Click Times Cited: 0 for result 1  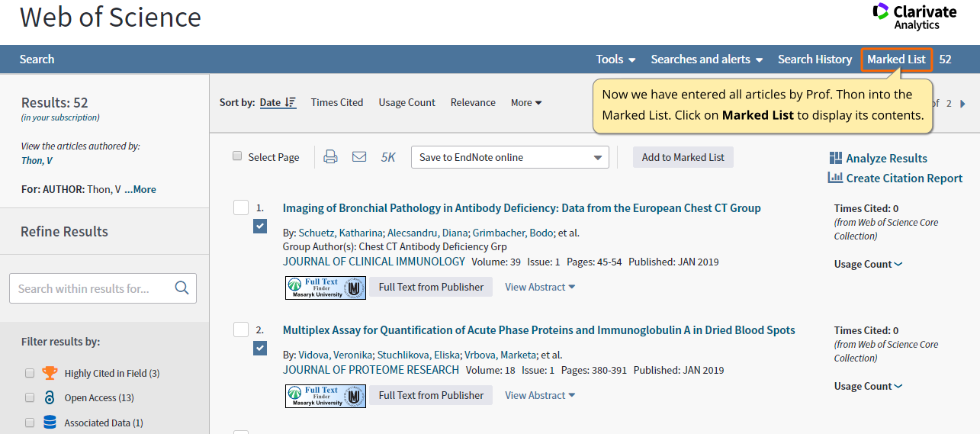click(866, 208)
